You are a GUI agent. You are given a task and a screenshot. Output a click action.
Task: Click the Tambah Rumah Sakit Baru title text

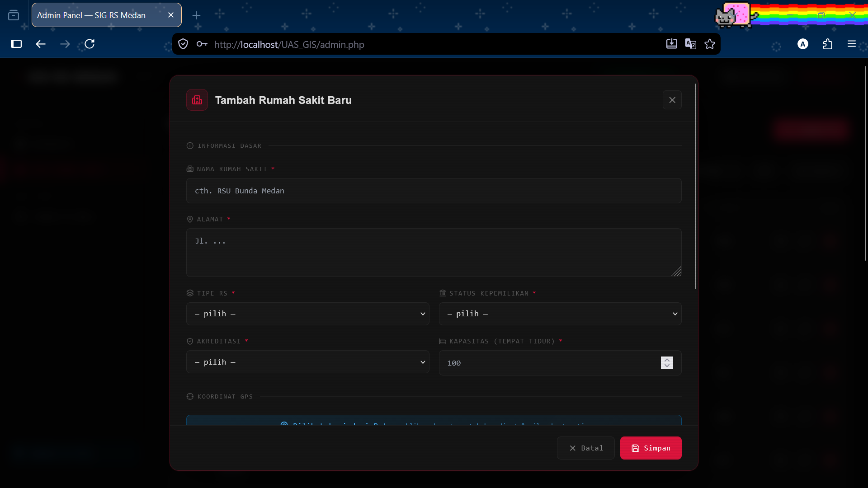pyautogui.click(x=283, y=100)
